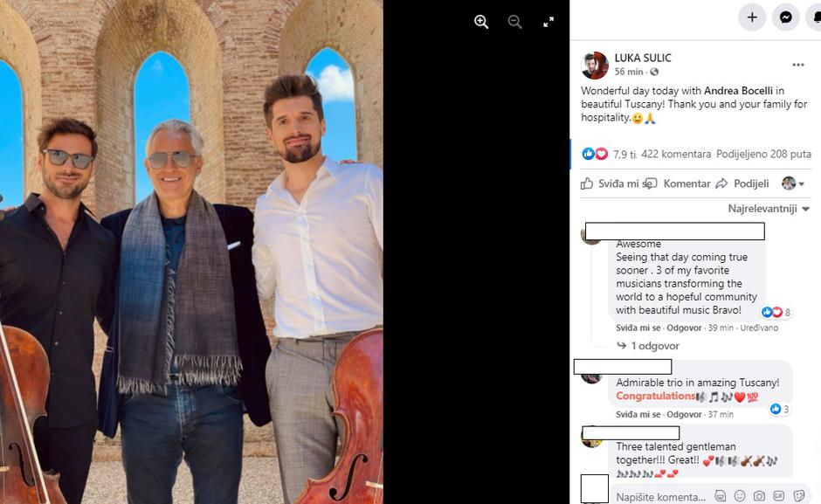Enter fullscreen photo view
This screenshot has width=821, height=504.
548,22
